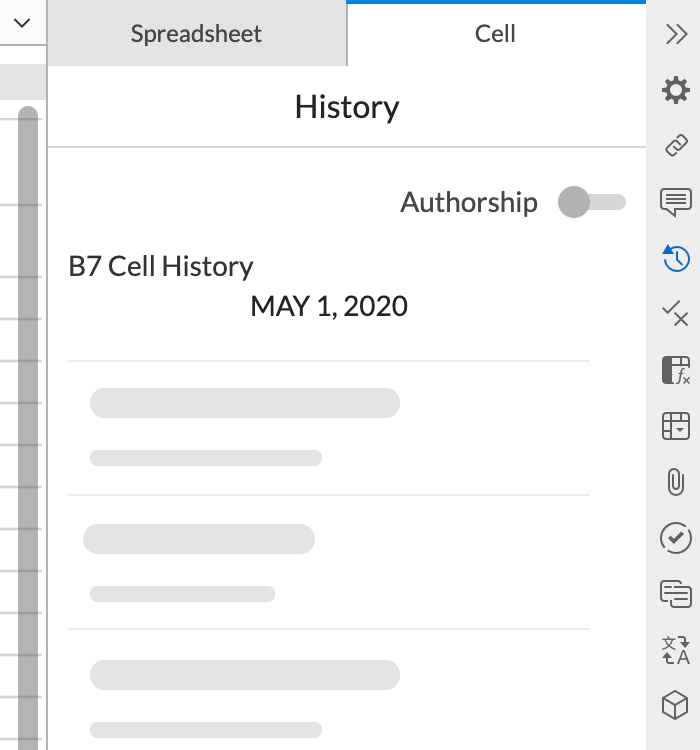Open the stacked cards icon

pyautogui.click(x=676, y=594)
